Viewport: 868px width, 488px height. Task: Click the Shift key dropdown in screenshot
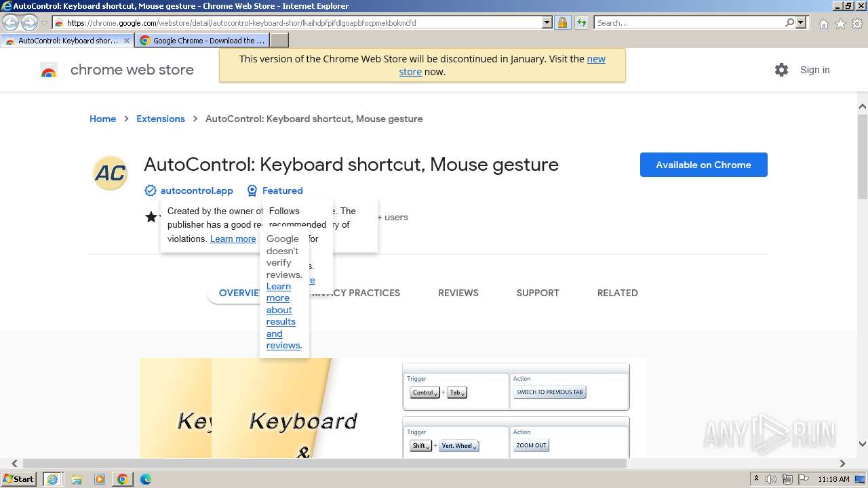point(420,445)
